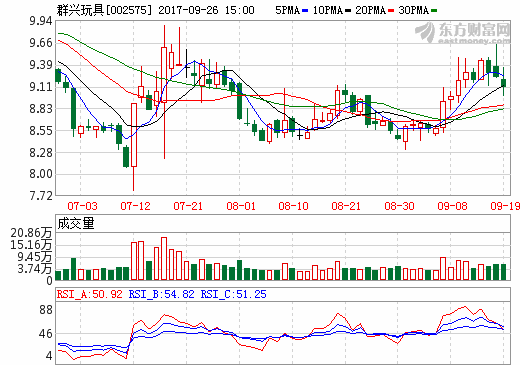Click the 3.74万 volume axis label
This screenshot has height=365, width=520.
(x=35, y=269)
